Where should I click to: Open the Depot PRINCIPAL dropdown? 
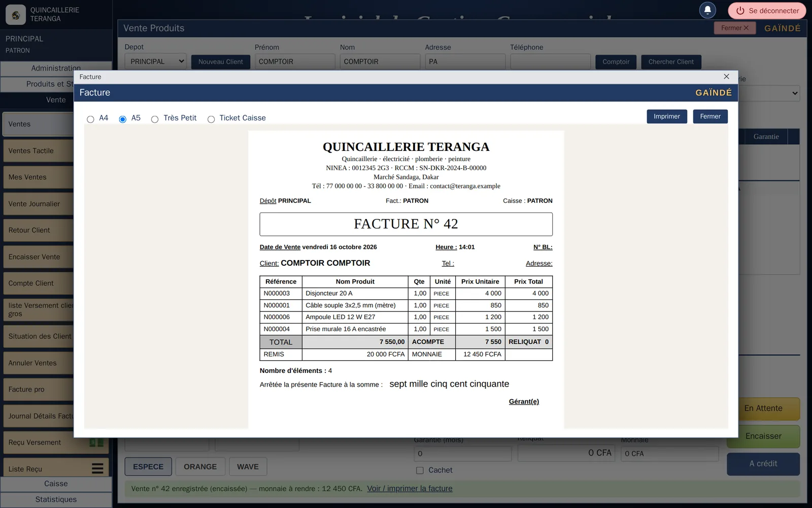tap(155, 61)
